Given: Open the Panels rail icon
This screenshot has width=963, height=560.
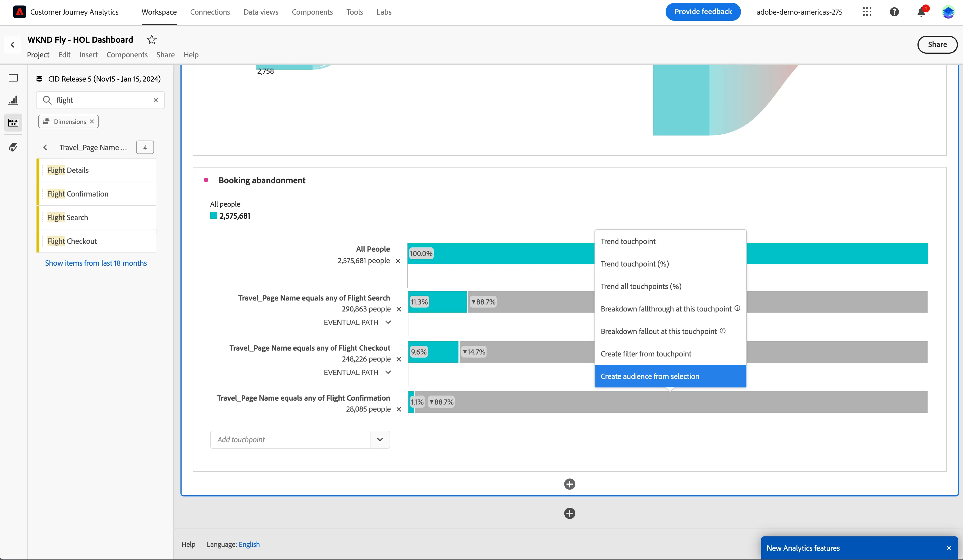Looking at the screenshot, I should pos(13,78).
